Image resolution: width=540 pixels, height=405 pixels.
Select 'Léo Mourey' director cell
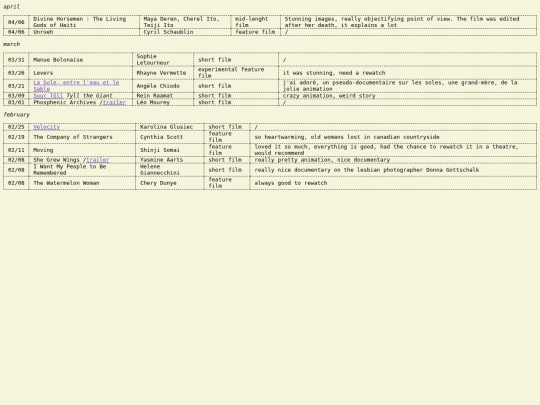pos(163,102)
